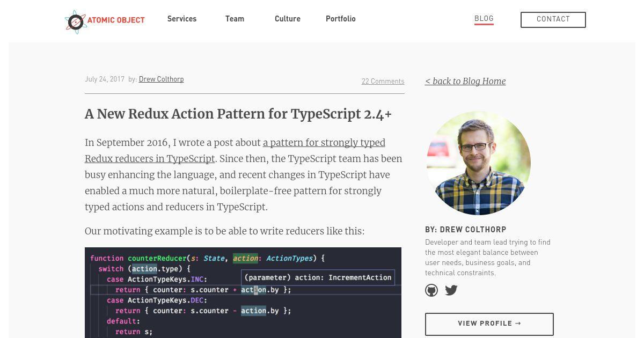The height and width of the screenshot is (338, 644).
Task: Select the BLOG navigation tab
Action: pos(484,19)
